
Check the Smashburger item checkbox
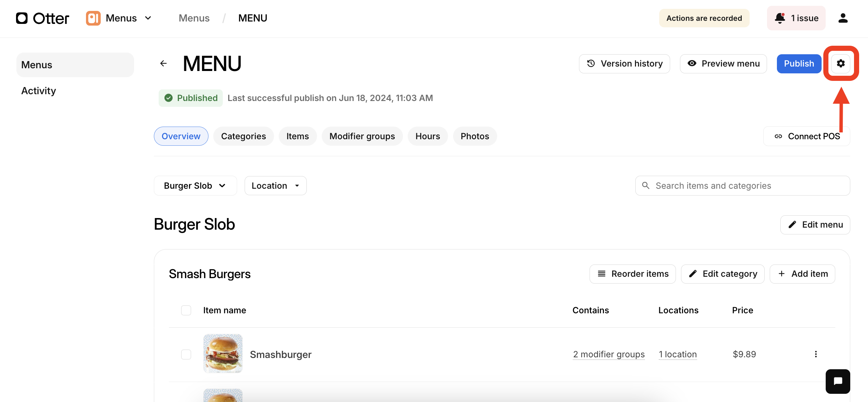186,354
